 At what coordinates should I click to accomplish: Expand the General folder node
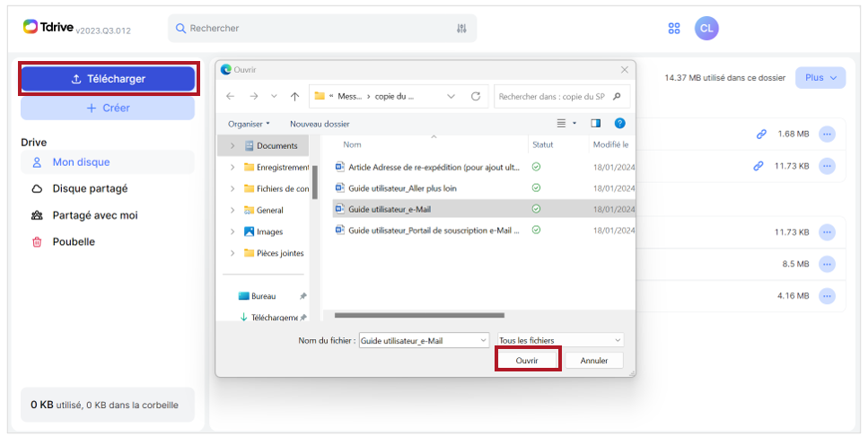pos(232,210)
